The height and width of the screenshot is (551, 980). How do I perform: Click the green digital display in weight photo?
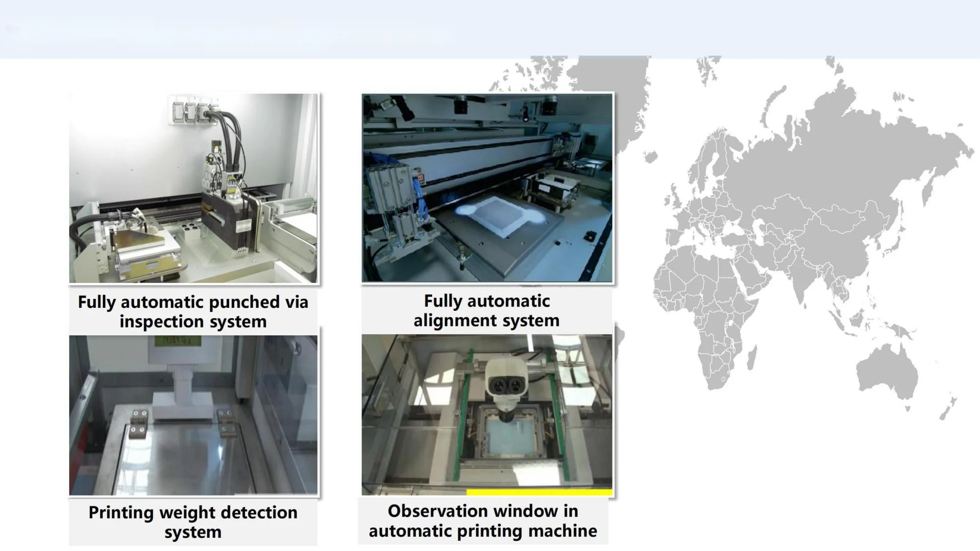coord(177,341)
